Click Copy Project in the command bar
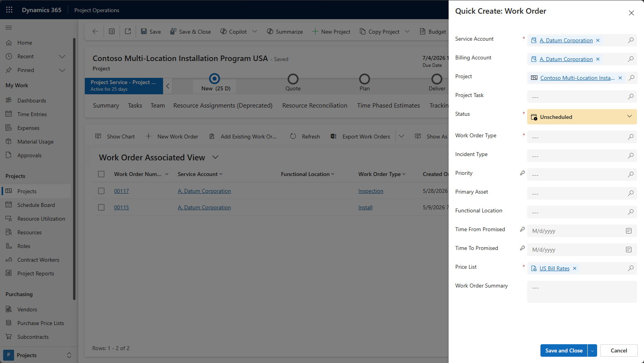 tap(379, 32)
